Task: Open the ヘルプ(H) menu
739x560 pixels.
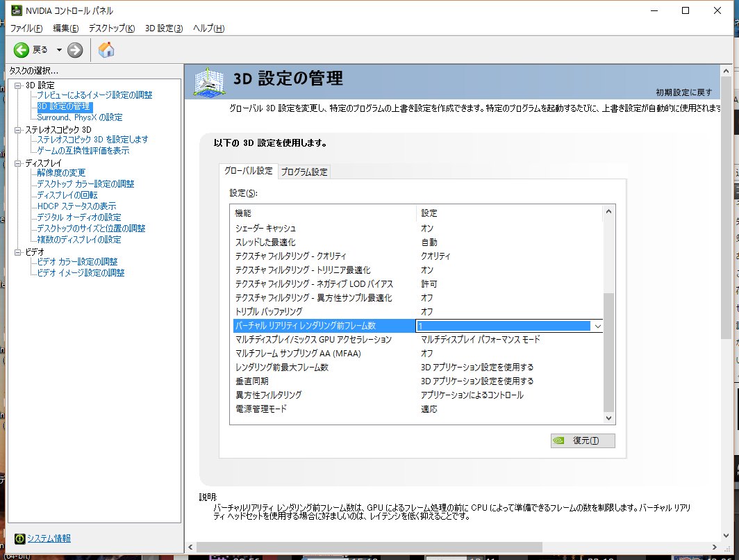Action: click(x=208, y=28)
